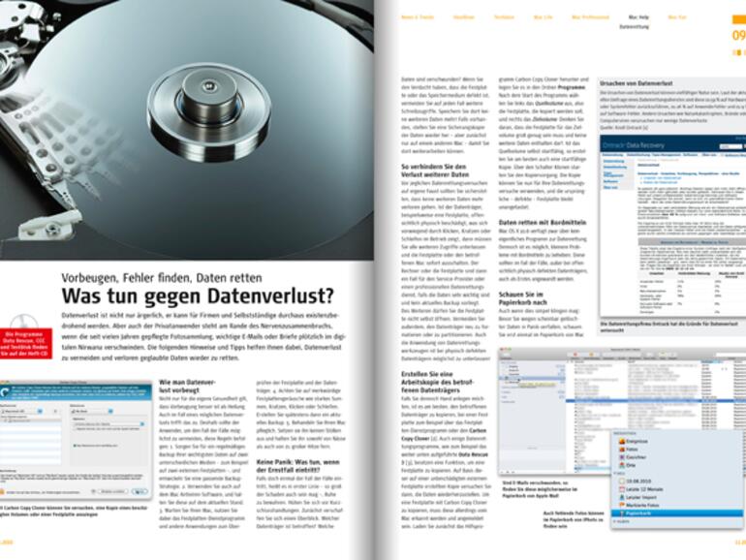Open the Mac Professional section tab
The image size is (746, 560).
coord(590,17)
